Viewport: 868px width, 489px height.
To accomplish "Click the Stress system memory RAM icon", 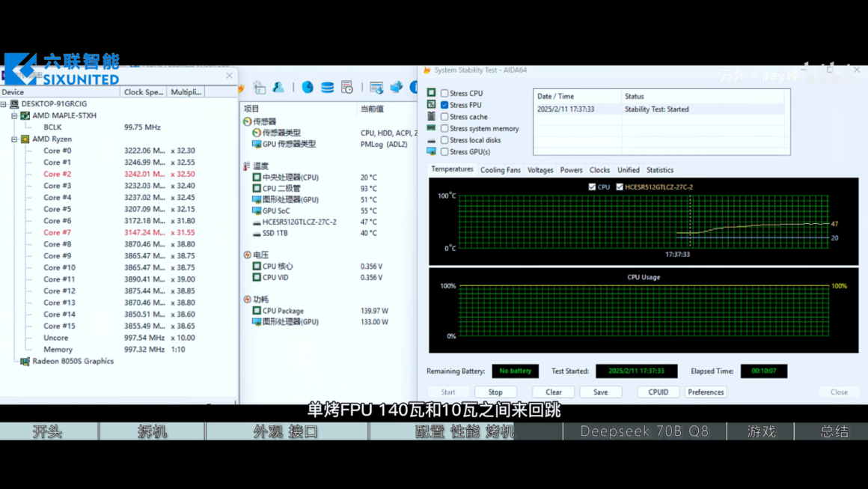I will point(431,128).
